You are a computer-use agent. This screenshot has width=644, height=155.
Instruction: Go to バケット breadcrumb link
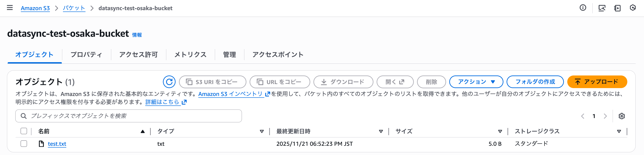(x=74, y=8)
